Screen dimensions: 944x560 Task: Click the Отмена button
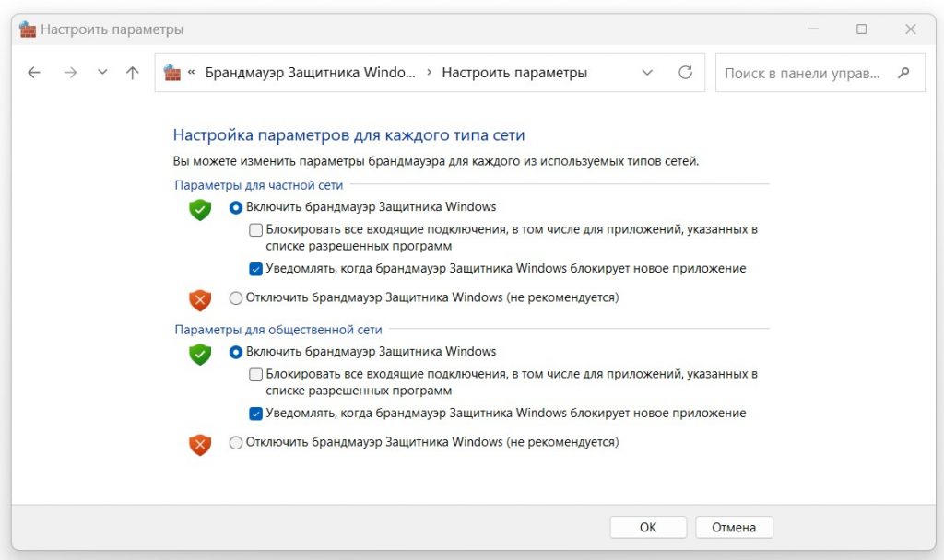click(x=734, y=528)
